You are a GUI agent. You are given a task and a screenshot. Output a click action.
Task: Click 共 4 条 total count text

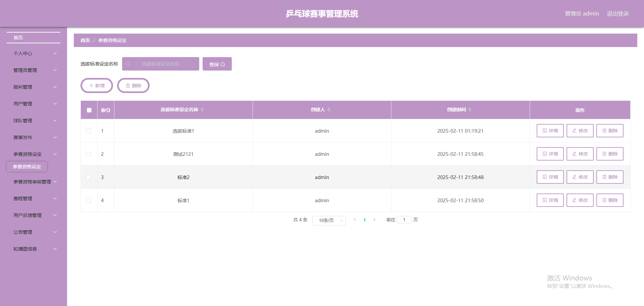300,220
